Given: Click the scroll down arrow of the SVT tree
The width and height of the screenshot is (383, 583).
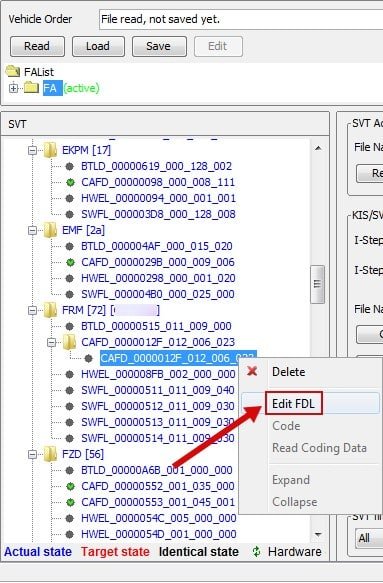Looking at the screenshot, I should point(318,535).
